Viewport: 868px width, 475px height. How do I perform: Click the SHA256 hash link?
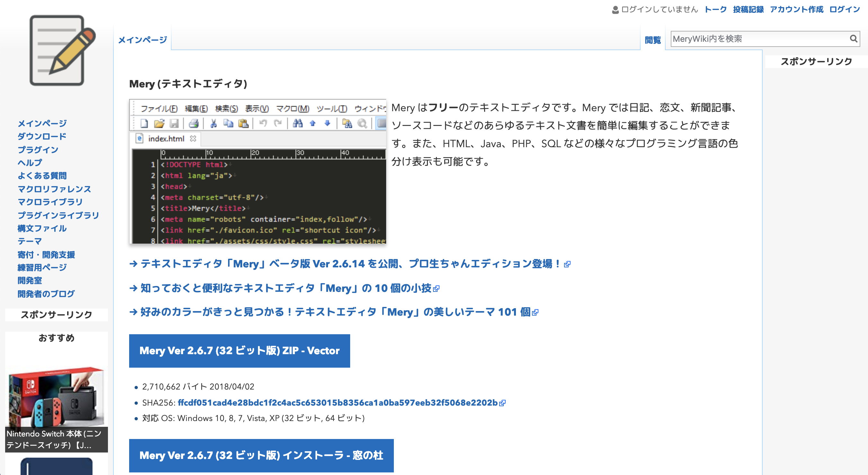coord(338,403)
